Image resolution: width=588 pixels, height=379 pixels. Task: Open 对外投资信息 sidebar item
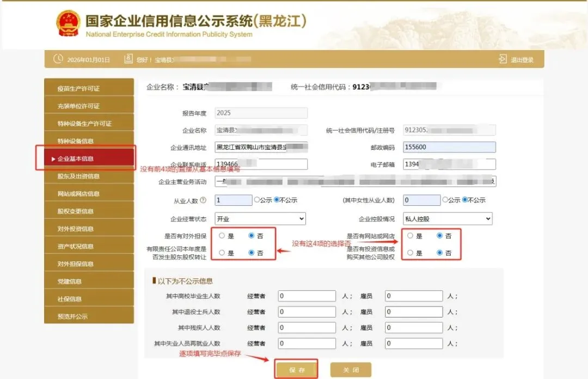[89, 229]
